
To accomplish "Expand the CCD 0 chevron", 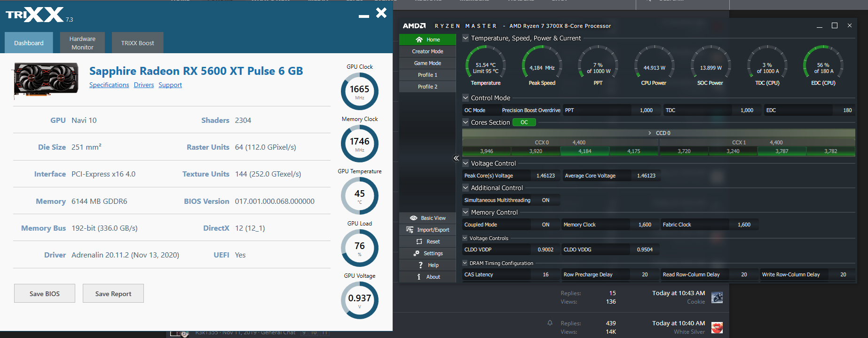I will (650, 133).
